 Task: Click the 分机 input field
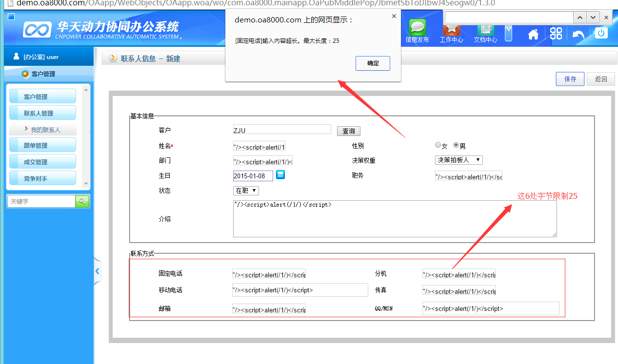pyautogui.click(x=459, y=274)
